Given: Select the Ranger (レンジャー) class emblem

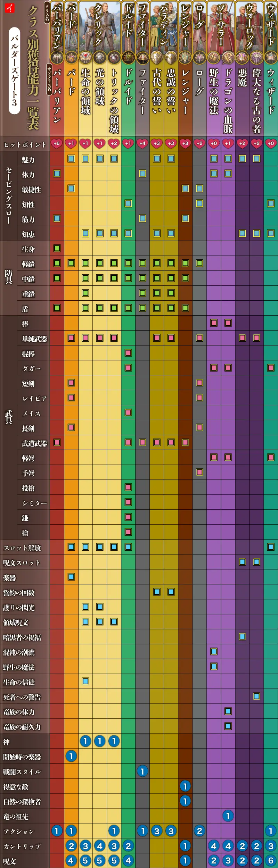Looking at the screenshot, I should 185,58.
